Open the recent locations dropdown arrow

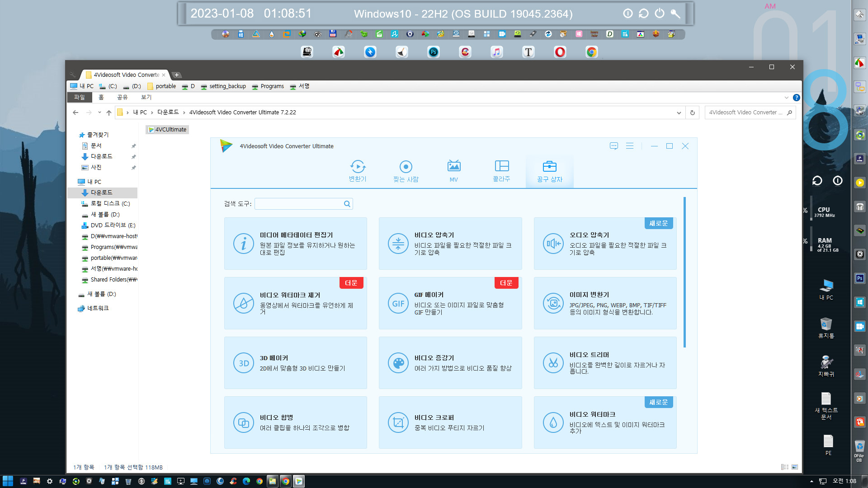click(99, 113)
